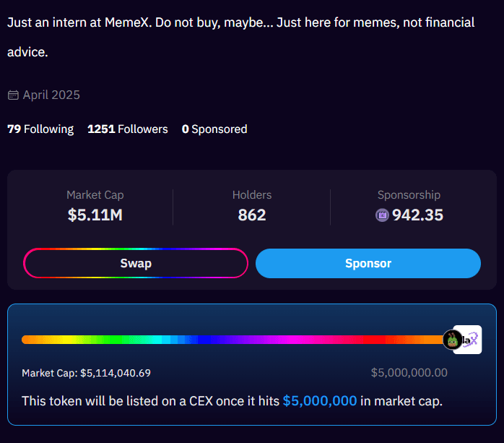Click the Holders stat label
This screenshot has height=443, width=504.
(251, 194)
